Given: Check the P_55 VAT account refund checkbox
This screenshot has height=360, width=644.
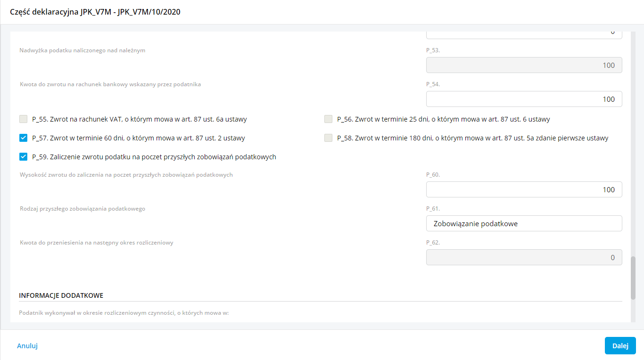Looking at the screenshot, I should (24, 119).
